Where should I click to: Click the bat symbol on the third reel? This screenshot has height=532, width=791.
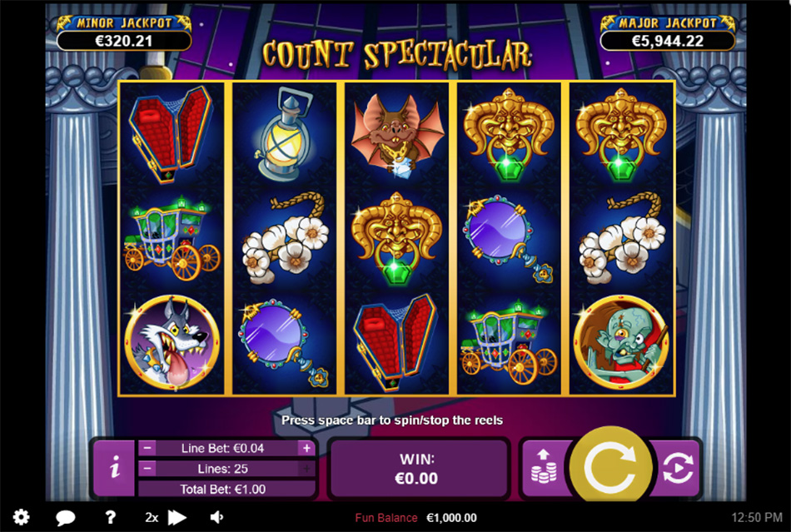pos(397,134)
